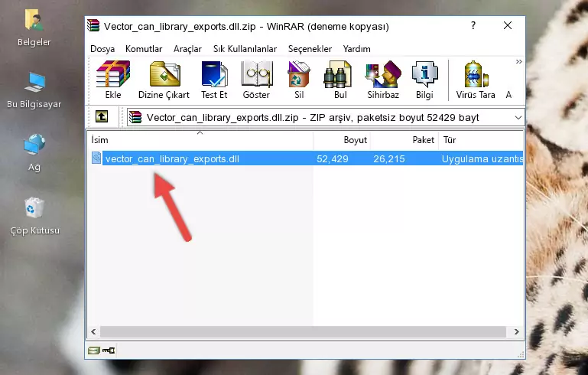Close the WinRAR window
Screen dimensions: 588x375
[x=508, y=25]
